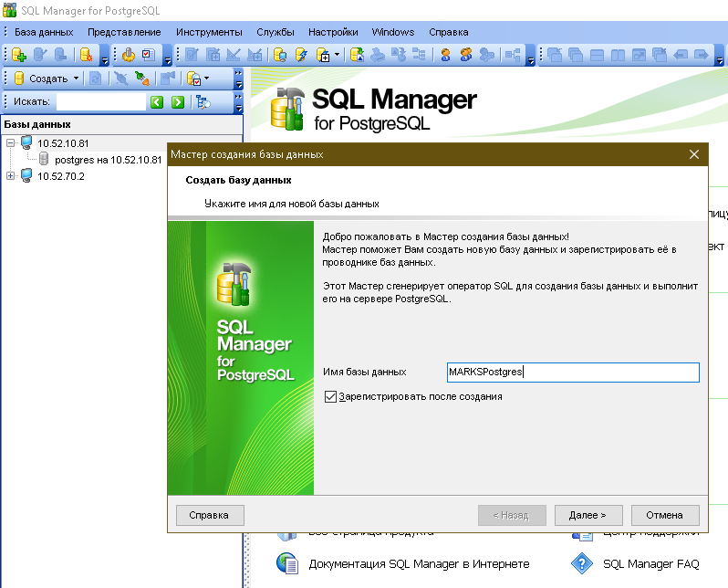Expand overflow options of environment options toolbar
This screenshot has height=588, width=728.
coord(168,57)
